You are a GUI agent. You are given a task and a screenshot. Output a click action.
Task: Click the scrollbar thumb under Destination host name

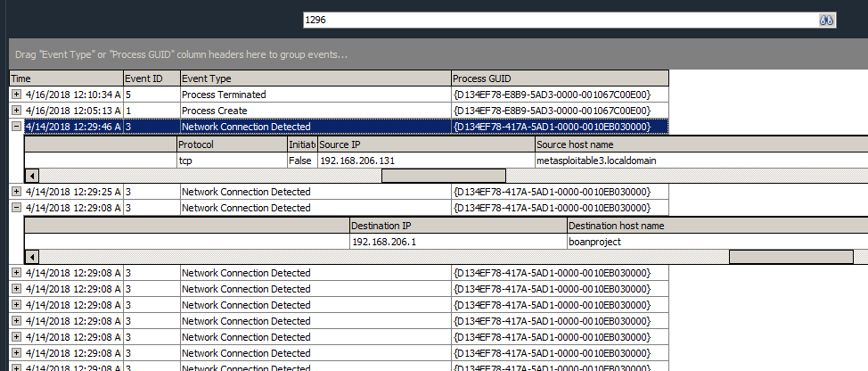click(x=791, y=257)
